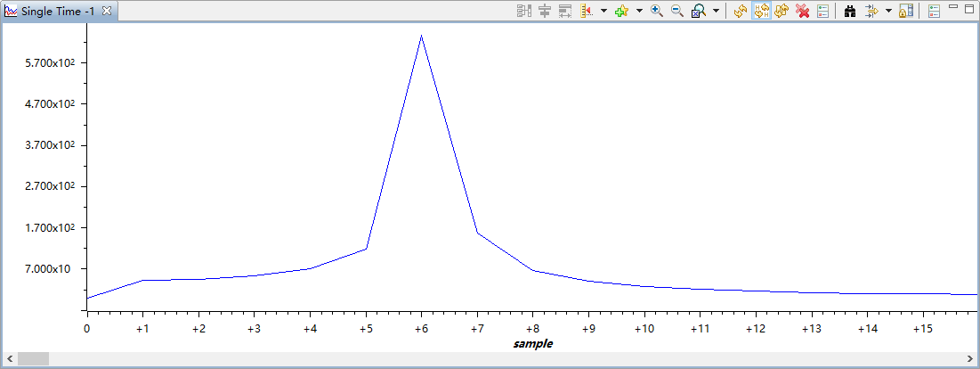Click the green plus star icon
The height and width of the screenshot is (369, 980).
coord(621,11)
